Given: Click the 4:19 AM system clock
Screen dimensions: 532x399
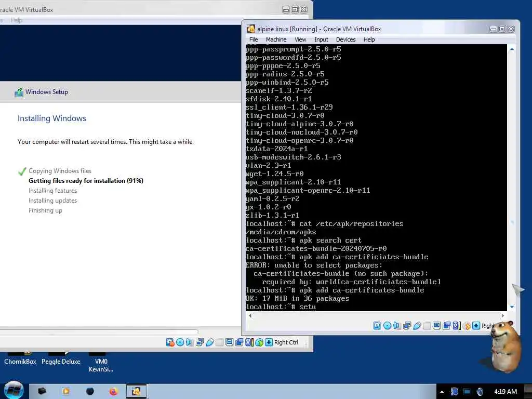Looking at the screenshot, I should coord(506,392).
